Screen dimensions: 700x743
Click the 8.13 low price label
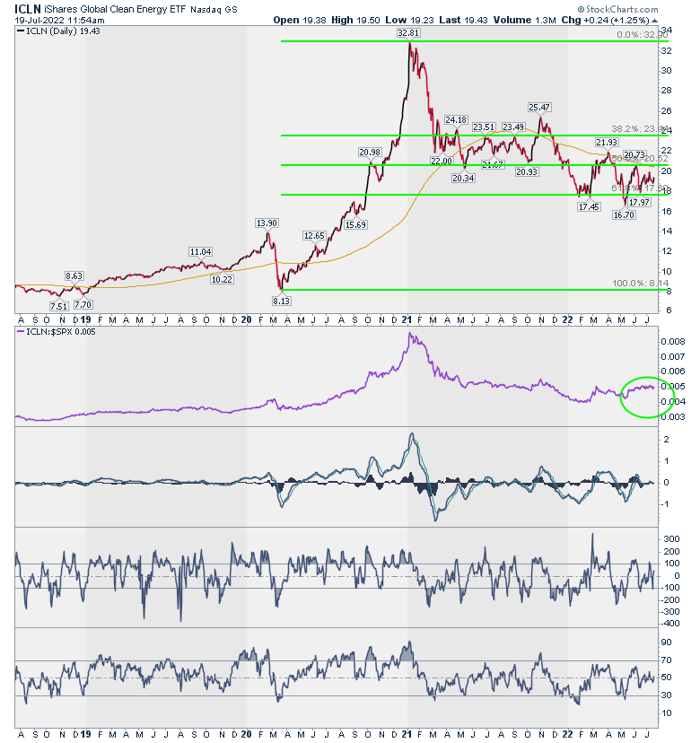[281, 301]
